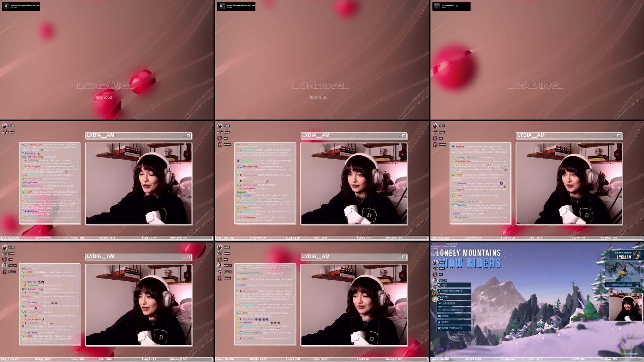Click Rexmane's avatar in the sidebar

click(x=435, y=292)
